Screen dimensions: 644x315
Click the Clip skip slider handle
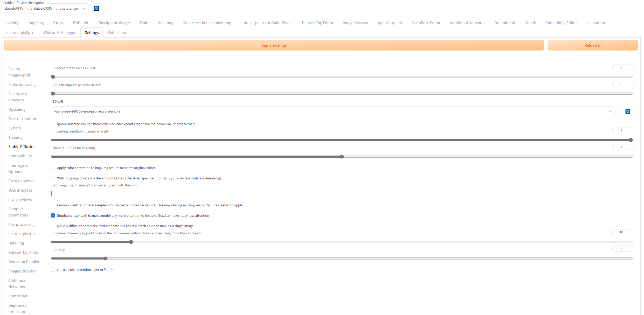coord(105,258)
